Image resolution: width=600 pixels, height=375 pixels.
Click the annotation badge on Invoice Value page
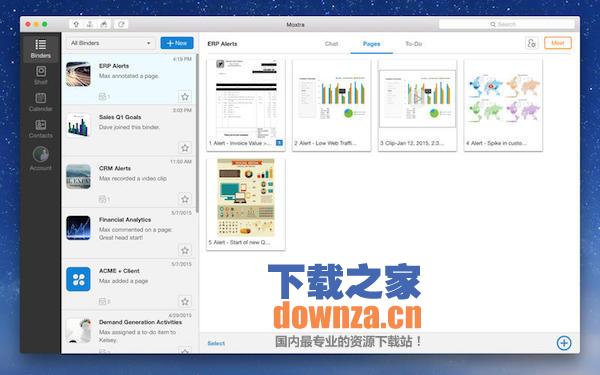[x=279, y=143]
